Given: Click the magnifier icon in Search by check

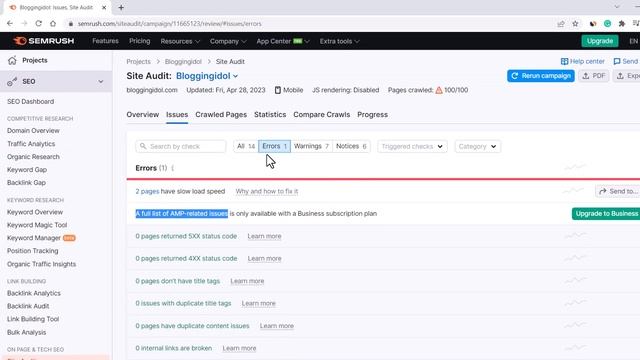Looking at the screenshot, I should pos(143,146).
